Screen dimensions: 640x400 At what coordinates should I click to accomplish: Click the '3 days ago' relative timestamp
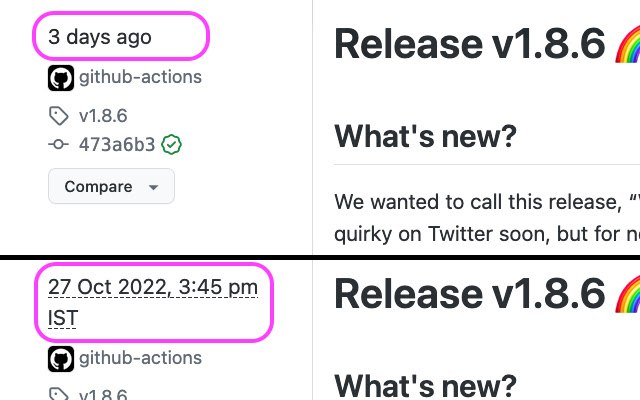tap(100, 37)
